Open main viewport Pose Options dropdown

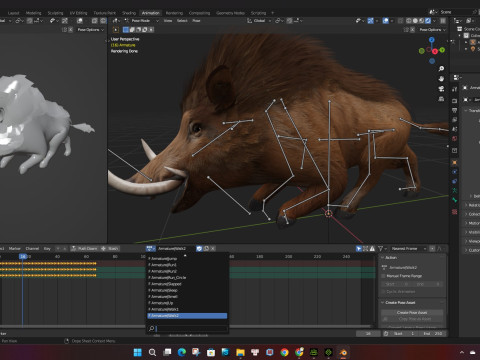click(x=432, y=30)
